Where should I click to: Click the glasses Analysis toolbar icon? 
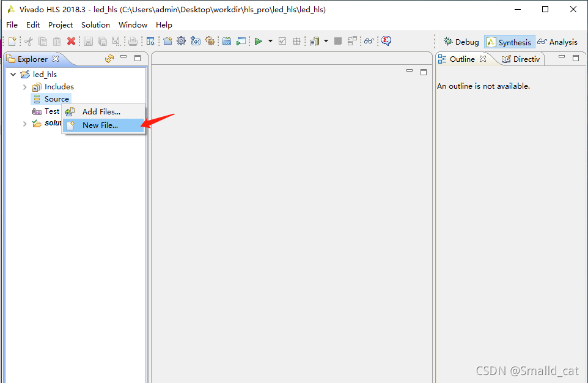[369, 40]
